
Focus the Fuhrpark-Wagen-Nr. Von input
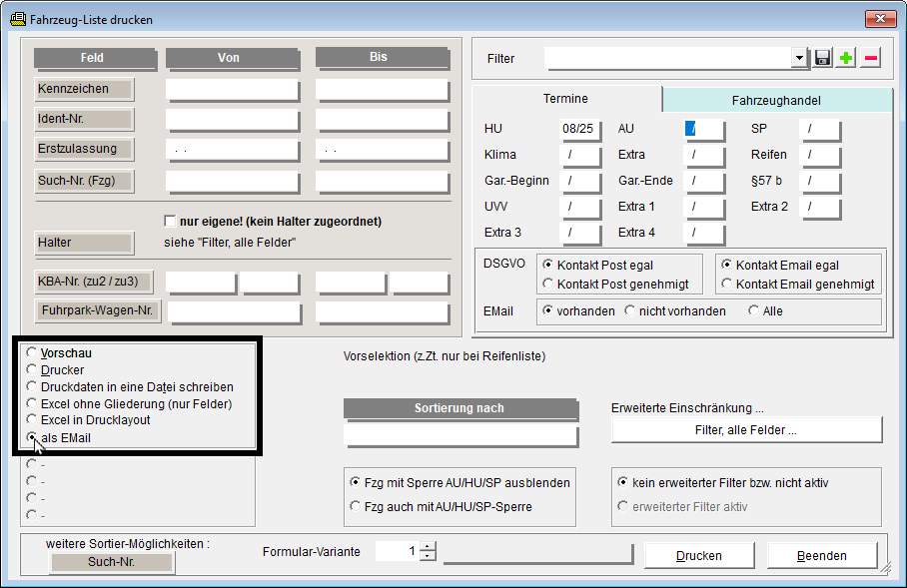tap(235, 312)
